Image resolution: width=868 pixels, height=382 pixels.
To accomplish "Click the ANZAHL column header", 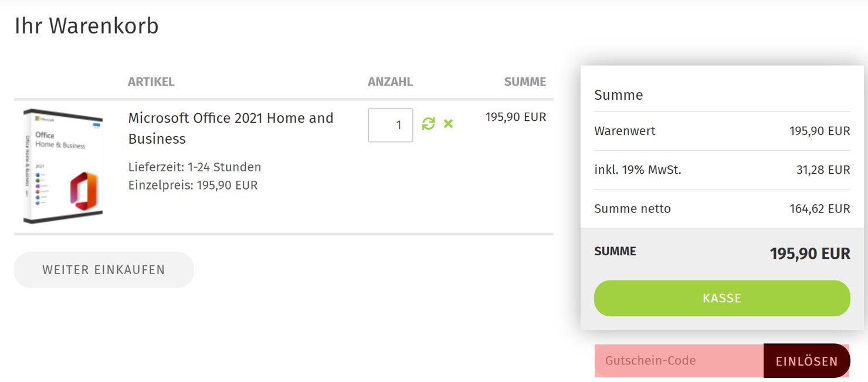I will tap(390, 82).
